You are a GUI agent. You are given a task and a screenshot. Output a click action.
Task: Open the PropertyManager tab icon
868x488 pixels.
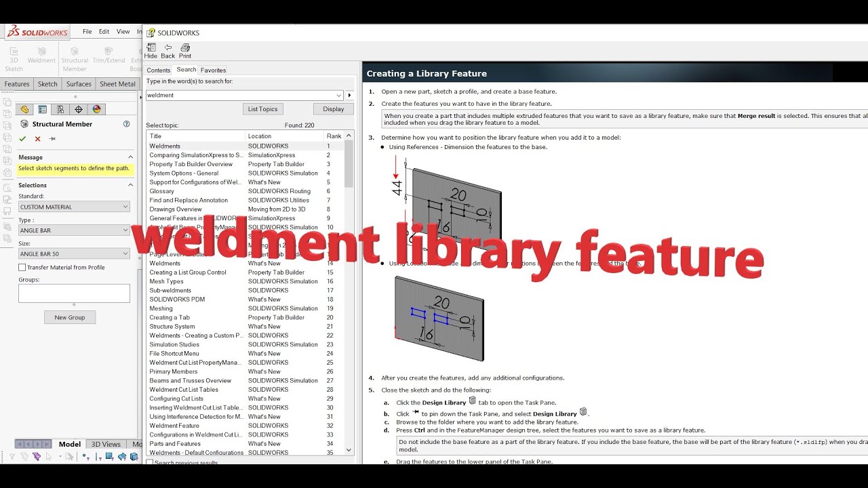click(x=43, y=109)
